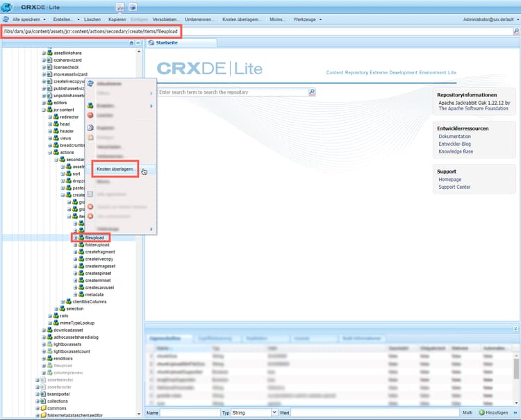Click the views node icon
The height and width of the screenshot is (420, 521).
pyautogui.click(x=56, y=138)
